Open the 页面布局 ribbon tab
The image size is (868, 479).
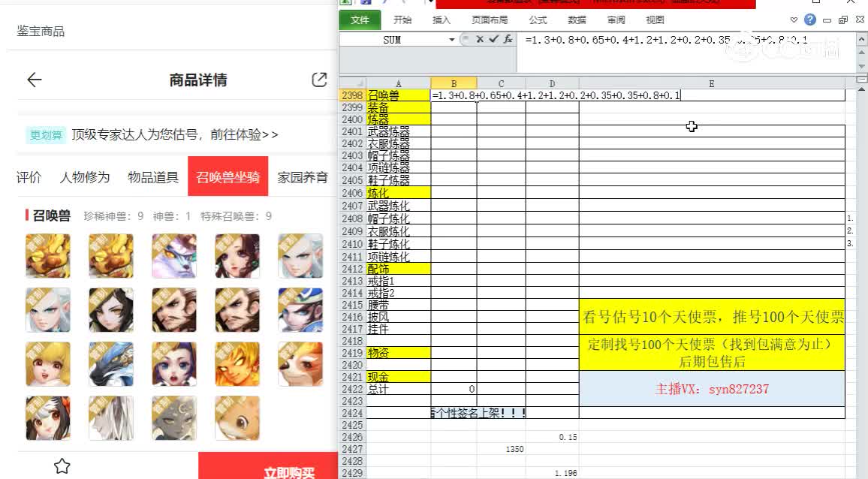[490, 20]
